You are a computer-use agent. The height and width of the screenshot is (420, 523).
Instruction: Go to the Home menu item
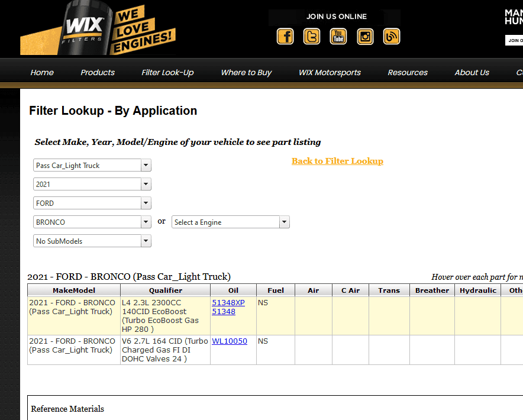(42, 72)
